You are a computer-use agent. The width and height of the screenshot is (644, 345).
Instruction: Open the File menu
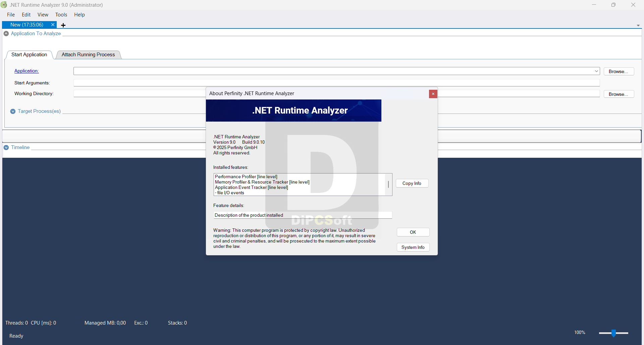tap(11, 15)
